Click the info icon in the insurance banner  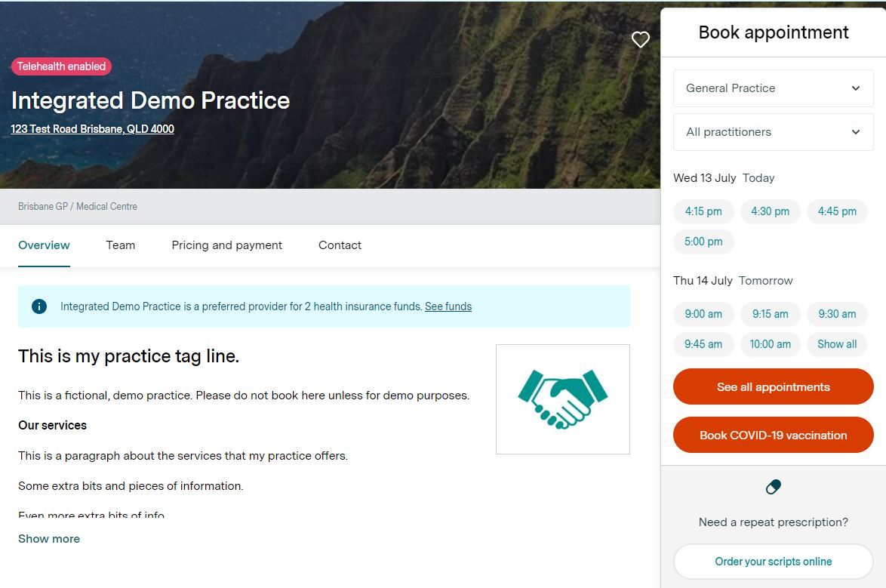[39, 306]
